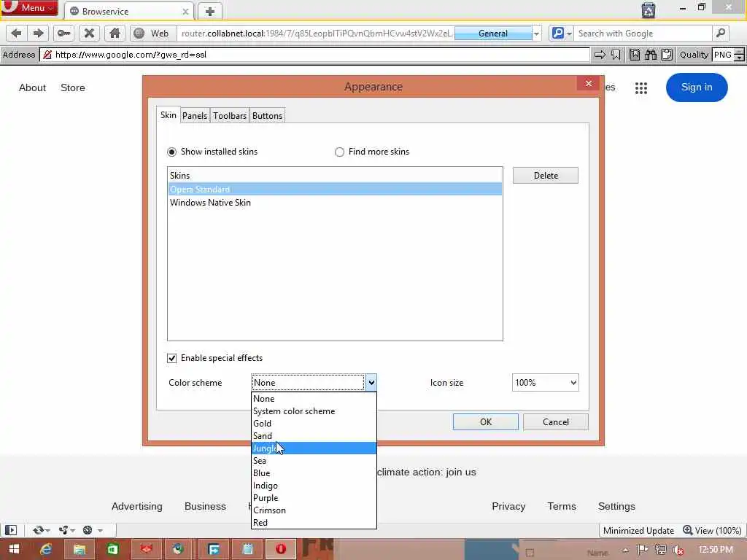This screenshot has width=747, height=560.
Task: Select Show installed skins radio button
Action: click(171, 152)
